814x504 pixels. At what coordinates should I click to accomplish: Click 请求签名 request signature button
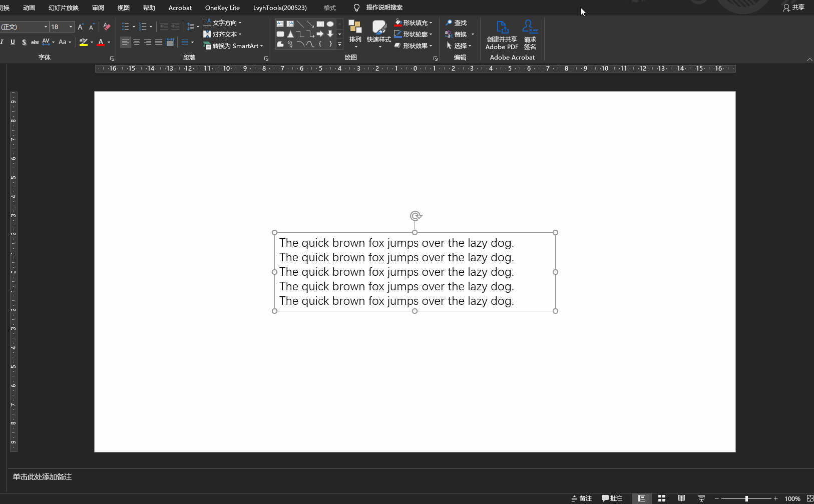[530, 35]
